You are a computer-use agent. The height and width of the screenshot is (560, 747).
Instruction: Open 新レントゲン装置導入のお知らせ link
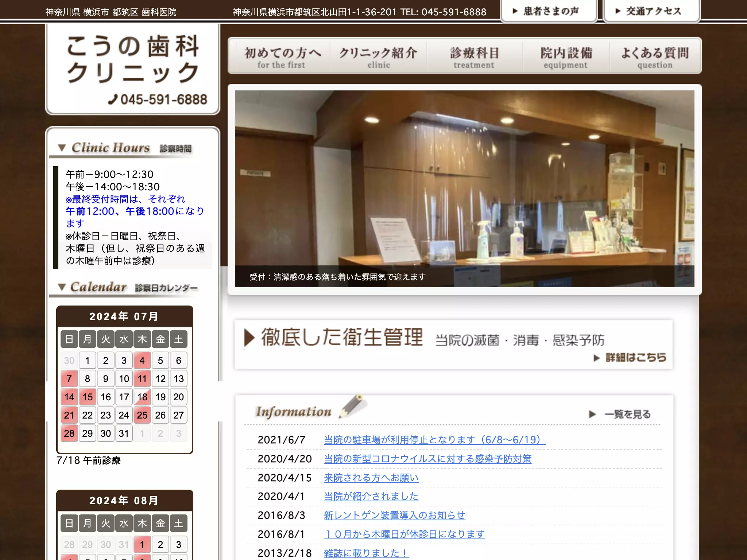coord(394,515)
